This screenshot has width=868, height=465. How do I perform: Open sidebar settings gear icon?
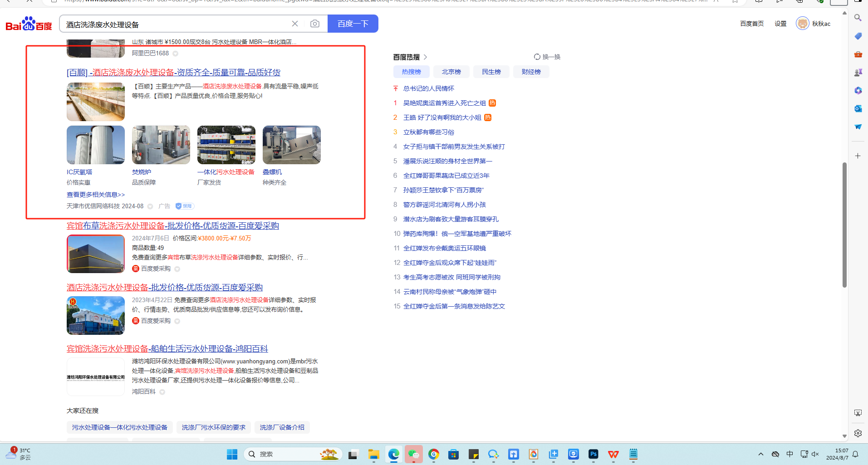click(x=858, y=433)
